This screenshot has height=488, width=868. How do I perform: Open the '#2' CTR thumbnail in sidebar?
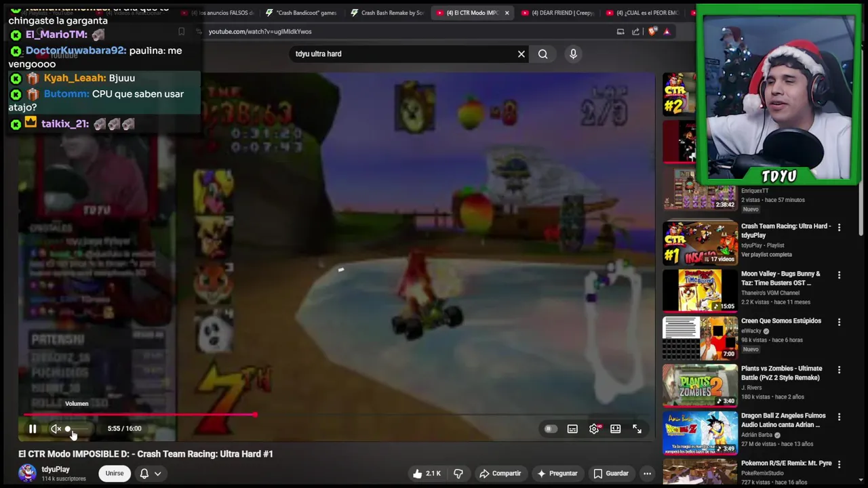tap(679, 94)
